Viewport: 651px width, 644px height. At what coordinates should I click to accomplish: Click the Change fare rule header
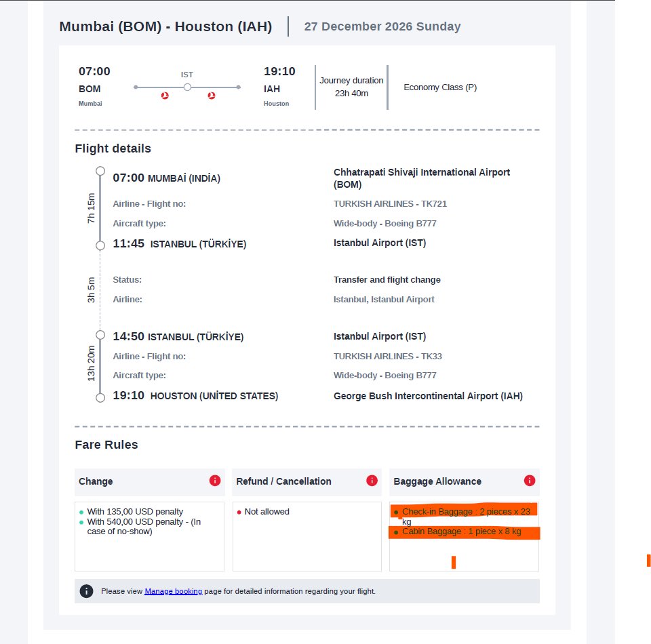[x=149, y=482]
